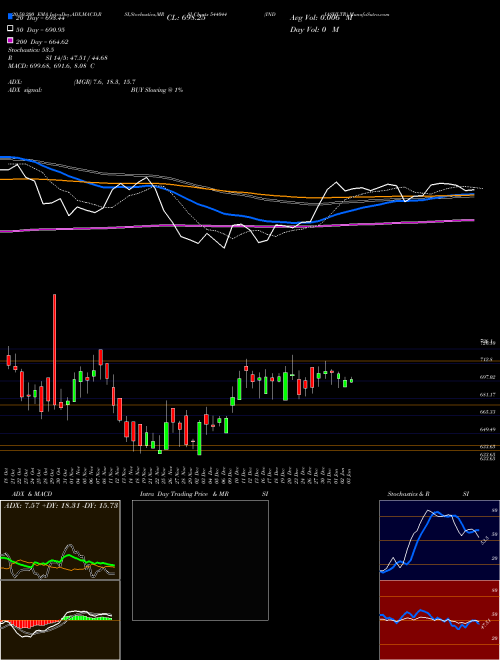Click the last green candlestick on the chart
The image size is (500, 660).
[x=351, y=381]
